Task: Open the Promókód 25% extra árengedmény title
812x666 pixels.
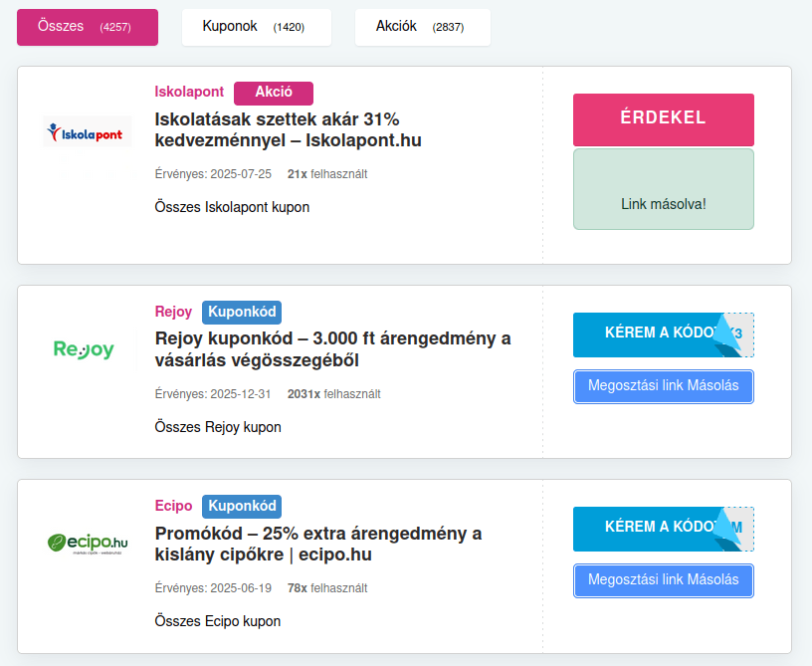Action: pos(318,544)
